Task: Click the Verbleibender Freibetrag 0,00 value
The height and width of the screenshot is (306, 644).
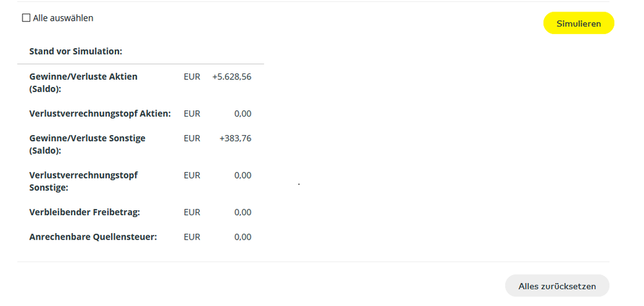Action: point(243,212)
